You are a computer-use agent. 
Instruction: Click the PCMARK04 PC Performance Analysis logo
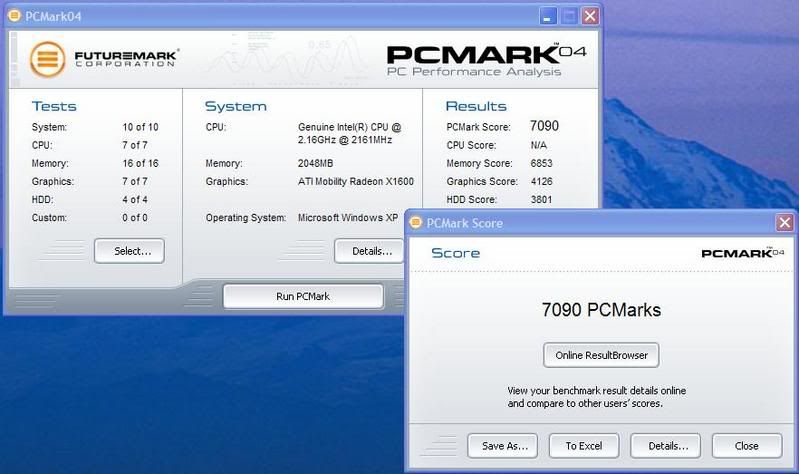(x=486, y=61)
